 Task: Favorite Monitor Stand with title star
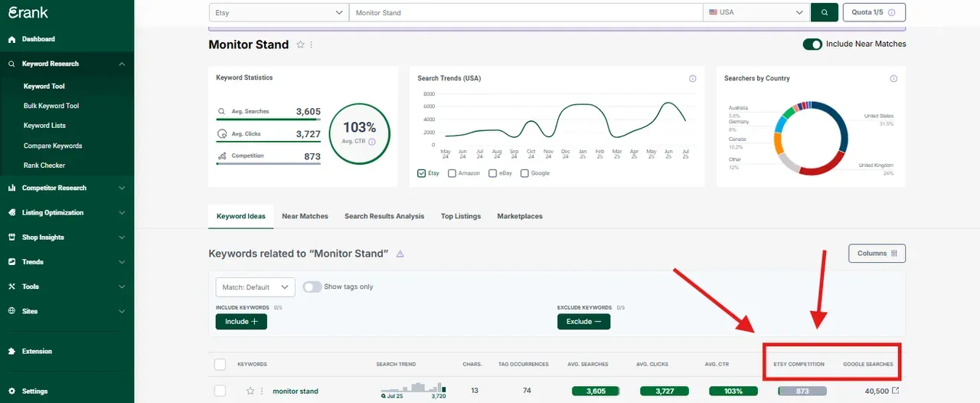click(x=300, y=45)
